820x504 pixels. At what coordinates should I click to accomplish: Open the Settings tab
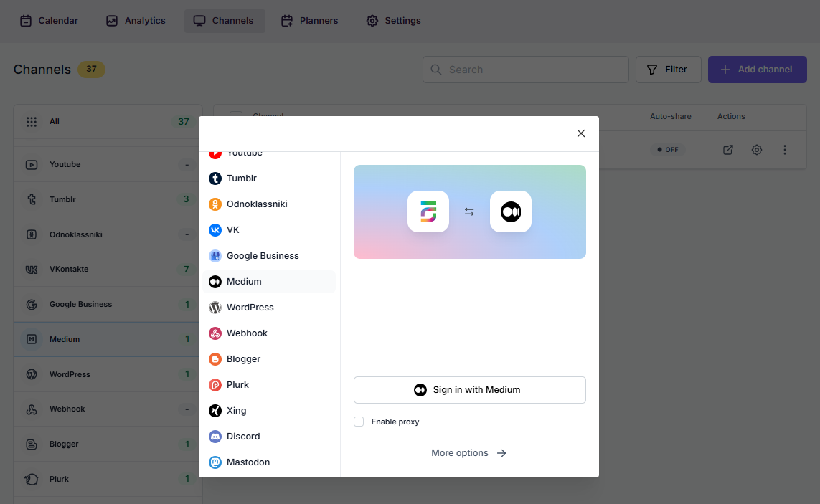coord(393,21)
